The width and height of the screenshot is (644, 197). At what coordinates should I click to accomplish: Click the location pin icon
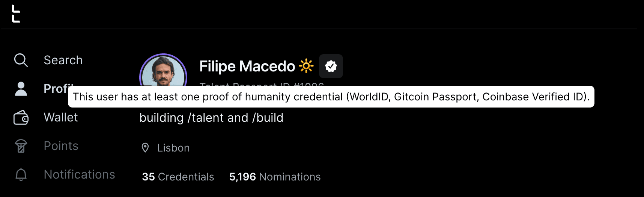tap(145, 148)
